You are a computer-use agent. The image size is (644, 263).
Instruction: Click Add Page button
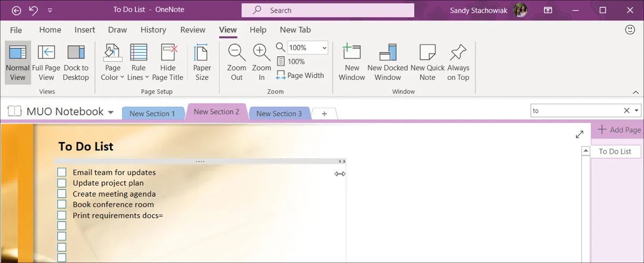[619, 130]
